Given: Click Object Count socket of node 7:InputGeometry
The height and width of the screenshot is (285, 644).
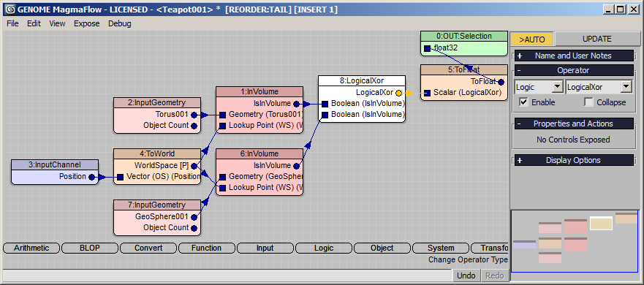Looking at the screenshot, I should tap(194, 228).
